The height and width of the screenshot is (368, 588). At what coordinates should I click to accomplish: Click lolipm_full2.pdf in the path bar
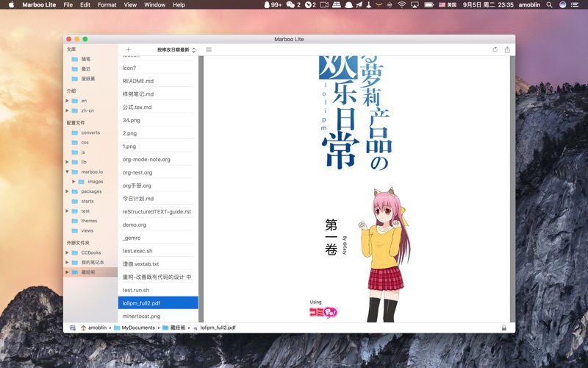218,328
